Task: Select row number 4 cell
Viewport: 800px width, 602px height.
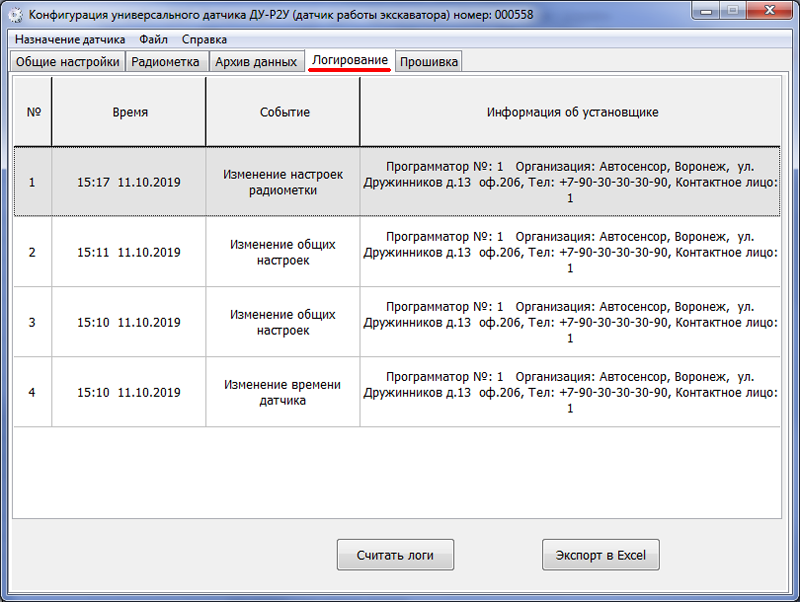Action: click(x=32, y=392)
